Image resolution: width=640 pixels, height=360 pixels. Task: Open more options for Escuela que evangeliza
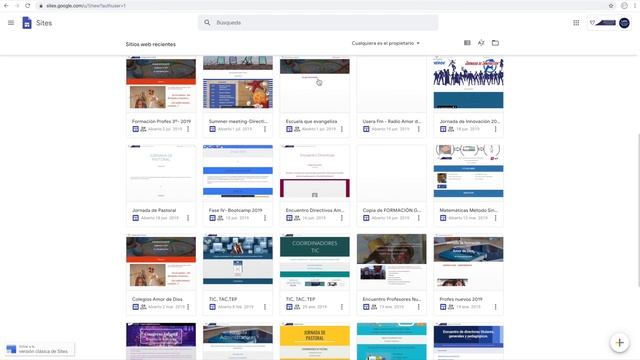[x=342, y=129]
